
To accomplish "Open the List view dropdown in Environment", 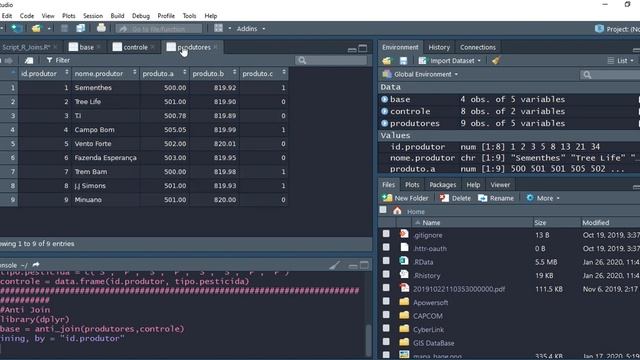I will [x=621, y=61].
